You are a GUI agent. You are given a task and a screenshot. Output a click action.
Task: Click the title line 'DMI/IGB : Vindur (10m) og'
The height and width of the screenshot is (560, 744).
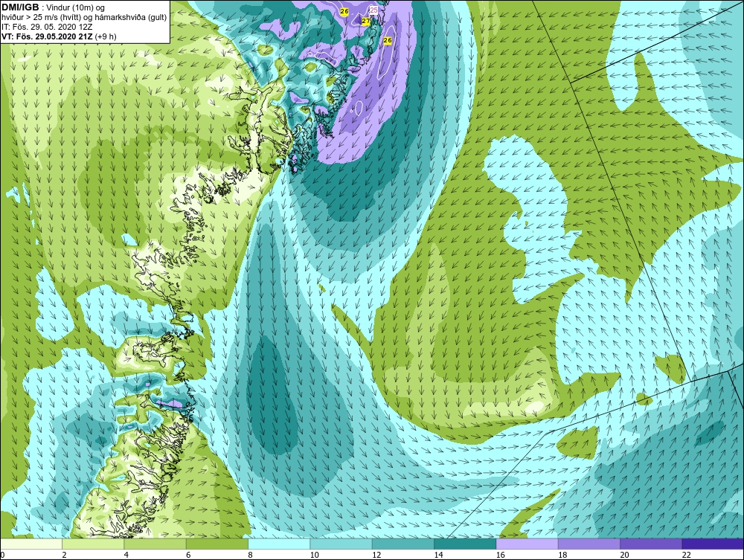click(54, 7)
